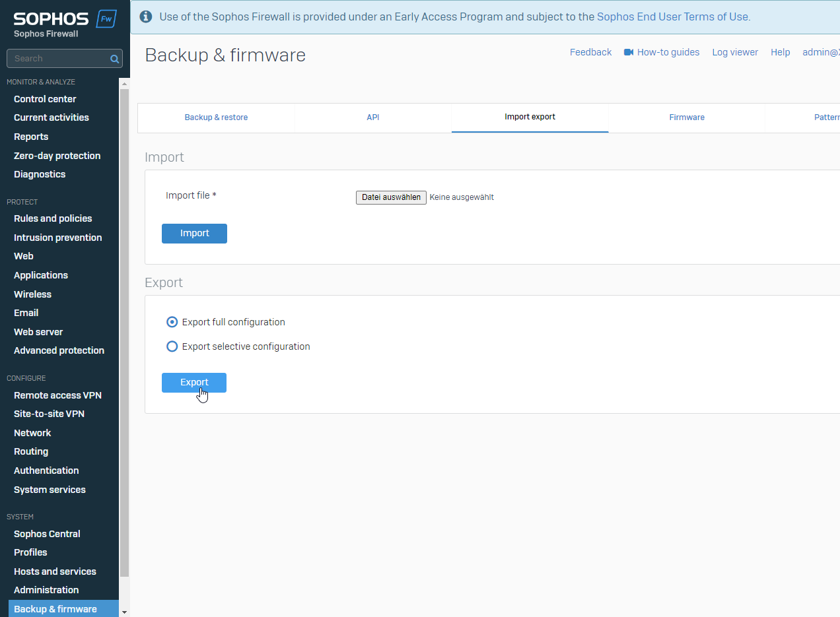Go to the Firmware tab

pyautogui.click(x=687, y=117)
